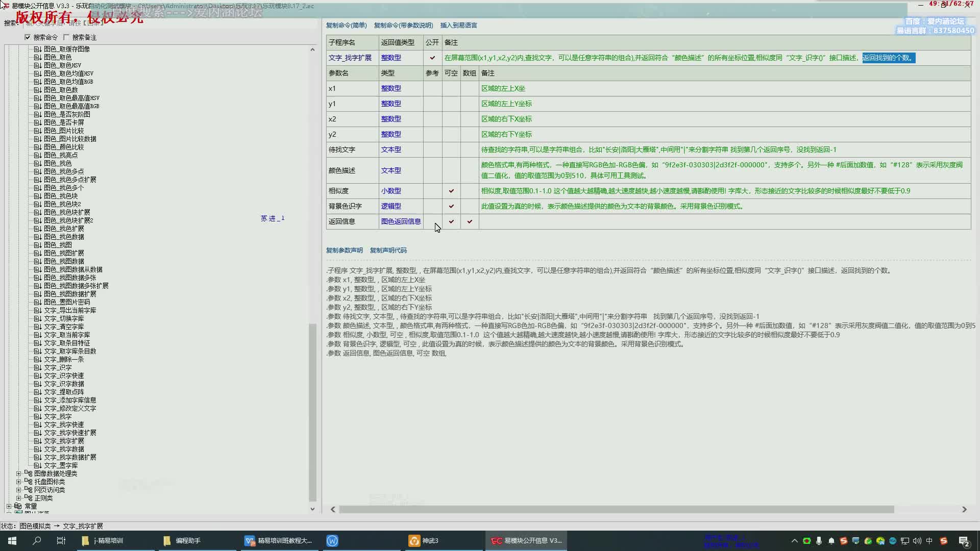Click 插入到易语言 link
The width and height of the screenshot is (980, 551).
[458, 25]
